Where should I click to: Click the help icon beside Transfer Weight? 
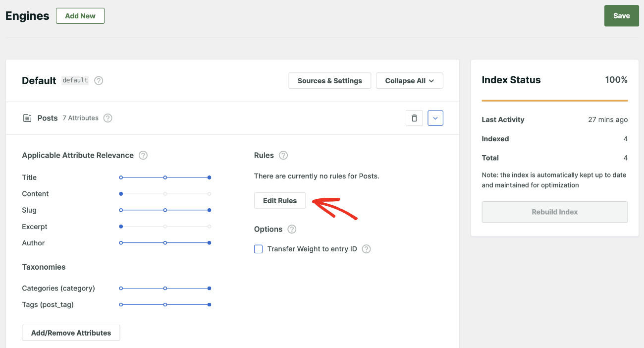tap(366, 248)
